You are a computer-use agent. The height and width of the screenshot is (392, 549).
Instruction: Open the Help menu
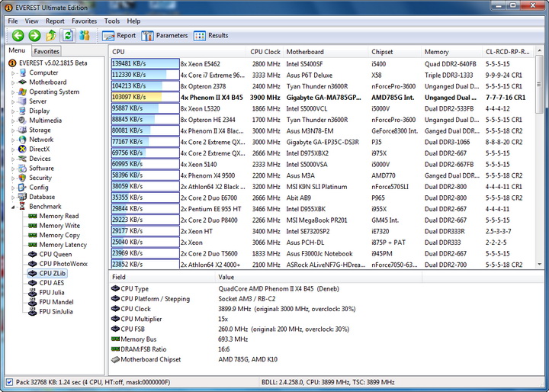point(133,21)
